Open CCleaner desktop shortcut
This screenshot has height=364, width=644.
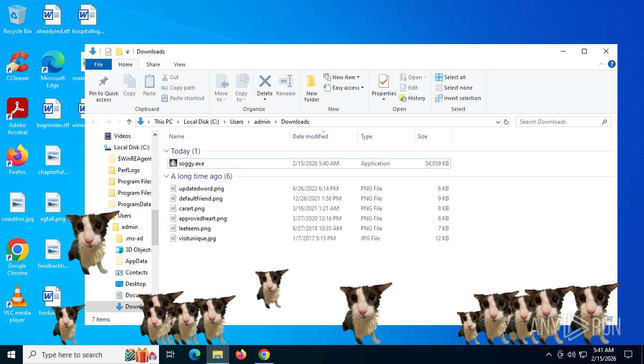coord(18,66)
